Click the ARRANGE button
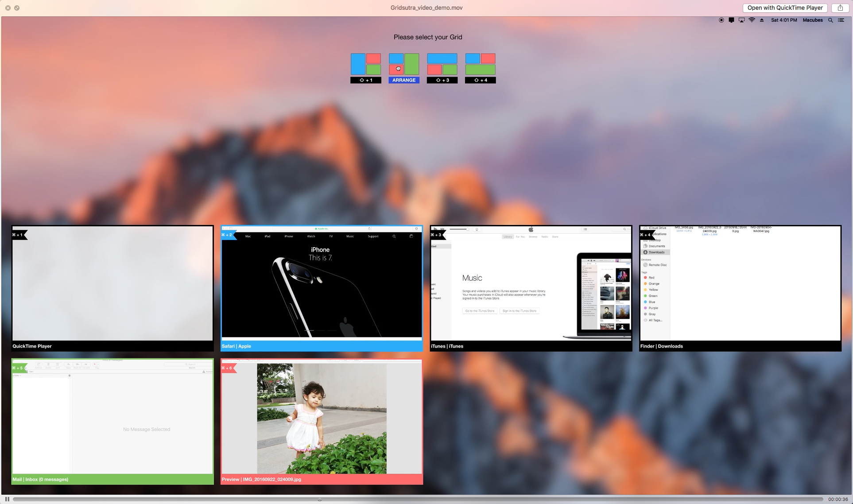The image size is (853, 504). point(403,80)
